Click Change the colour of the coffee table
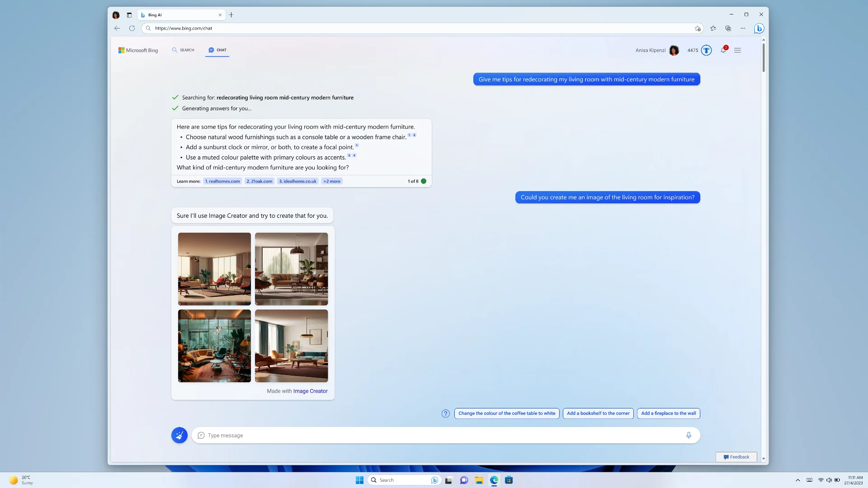 507,413
